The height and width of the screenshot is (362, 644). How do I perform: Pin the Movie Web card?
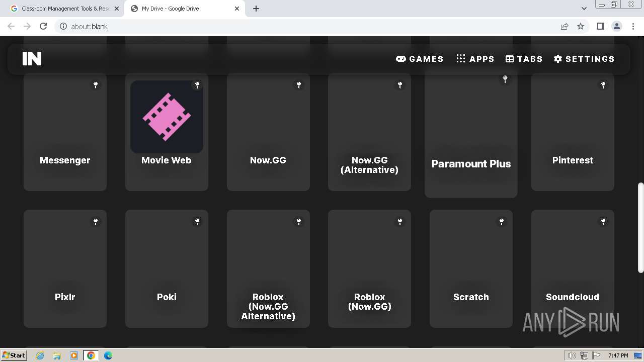pyautogui.click(x=197, y=85)
